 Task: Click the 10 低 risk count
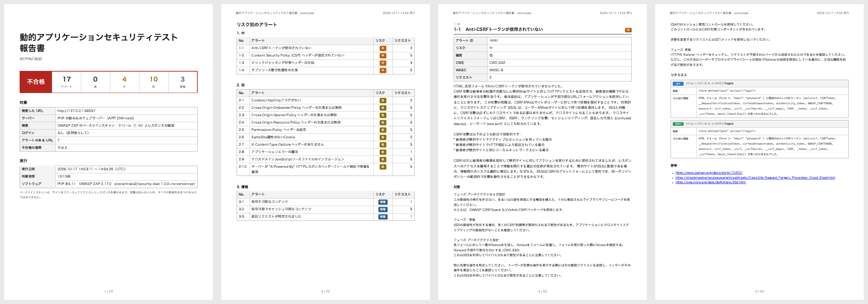coord(154,82)
